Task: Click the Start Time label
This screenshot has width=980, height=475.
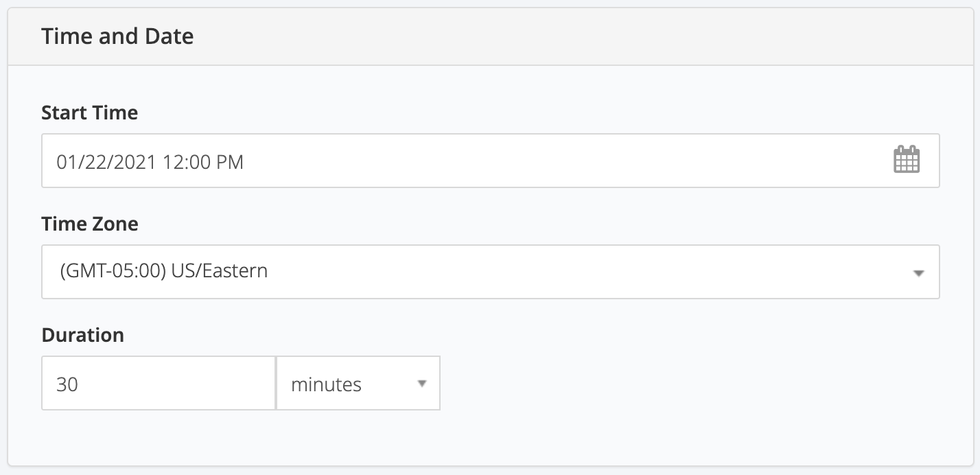Action: click(x=90, y=113)
